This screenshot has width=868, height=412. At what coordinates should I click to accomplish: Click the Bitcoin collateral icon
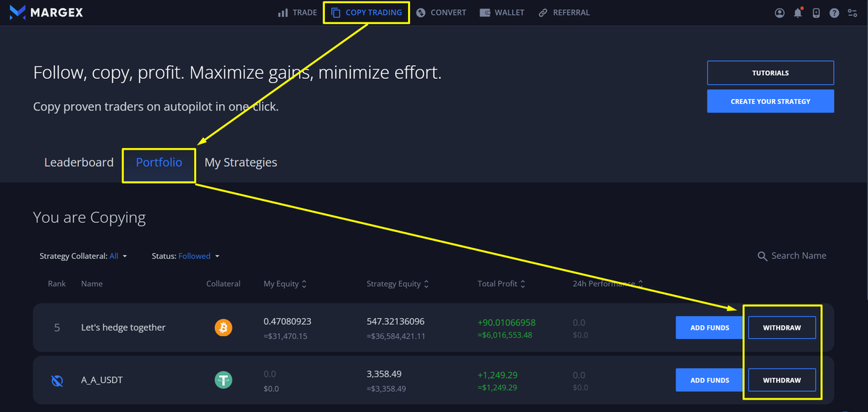click(224, 327)
